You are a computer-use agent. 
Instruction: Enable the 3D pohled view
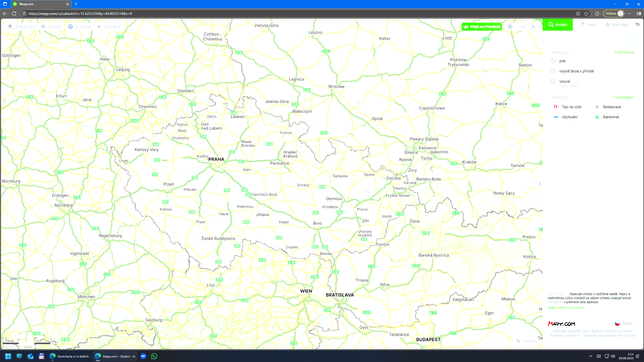pos(80,27)
